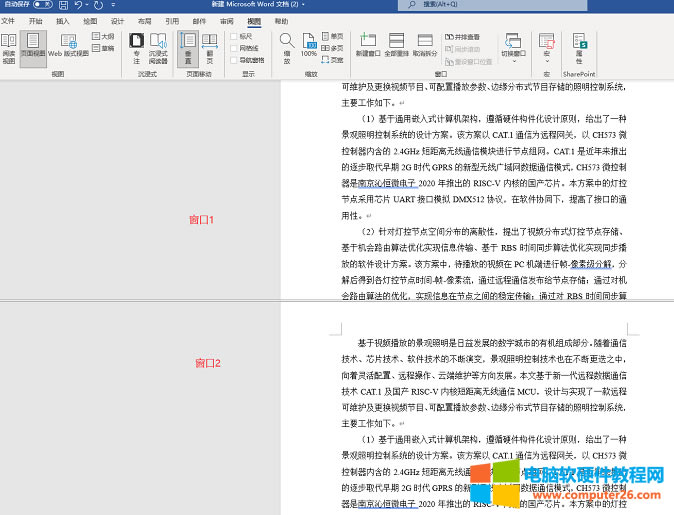The image size is (674, 515).
Task: Open the 插入 (Insert) tab
Action: pos(63,20)
